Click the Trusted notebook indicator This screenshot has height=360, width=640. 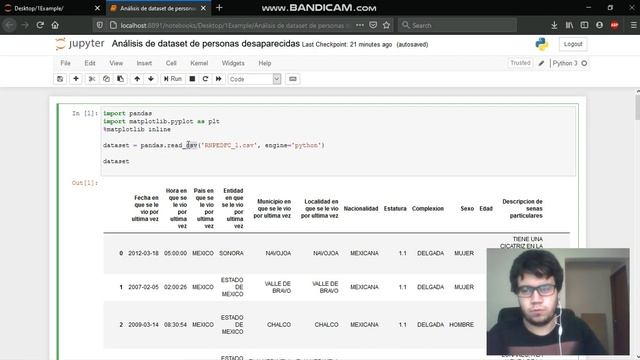pyautogui.click(x=520, y=63)
